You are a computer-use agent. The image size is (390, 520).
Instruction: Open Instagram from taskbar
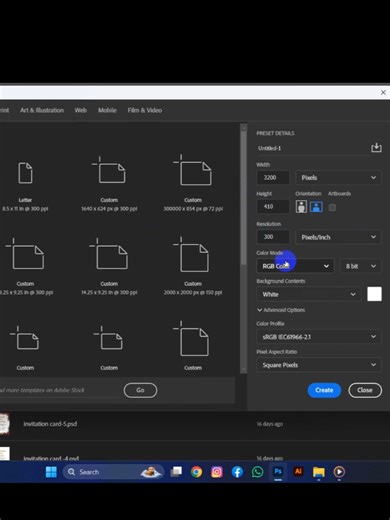(217, 472)
